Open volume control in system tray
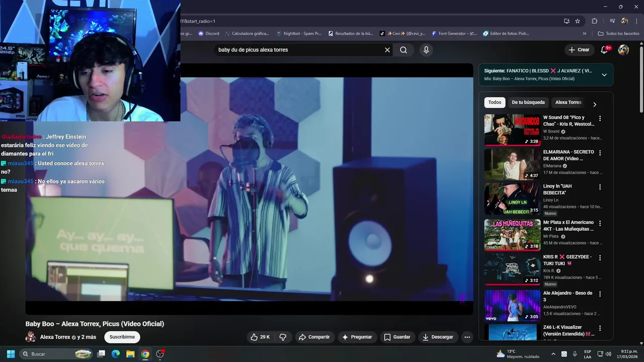 608,354
